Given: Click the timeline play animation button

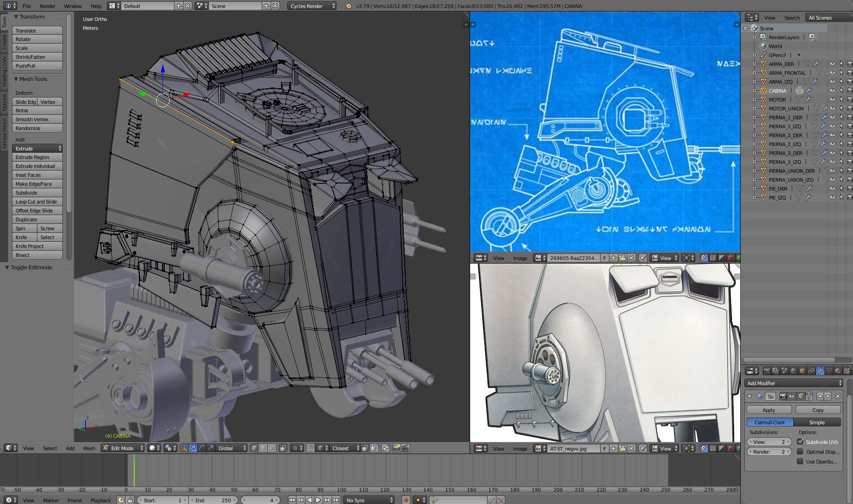Looking at the screenshot, I should (318, 500).
